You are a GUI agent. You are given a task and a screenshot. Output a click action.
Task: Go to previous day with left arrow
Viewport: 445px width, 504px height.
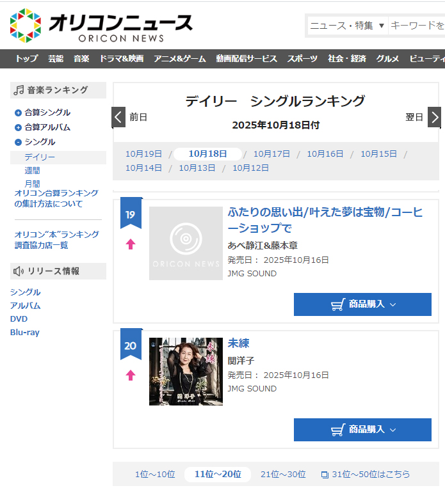(118, 117)
